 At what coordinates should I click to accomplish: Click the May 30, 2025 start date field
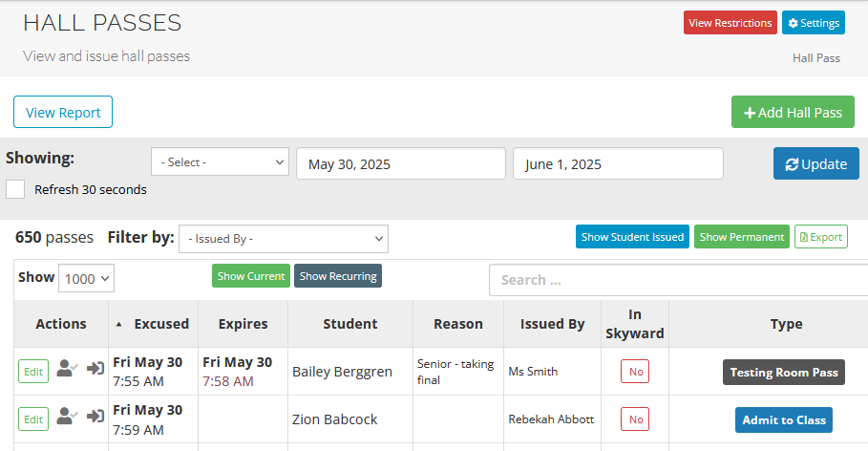pos(400,163)
